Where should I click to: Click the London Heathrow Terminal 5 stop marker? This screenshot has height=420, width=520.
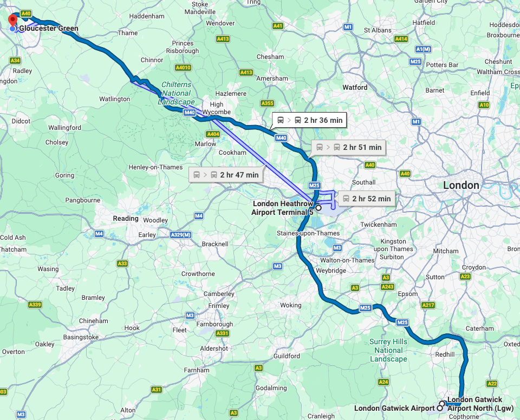click(318, 208)
